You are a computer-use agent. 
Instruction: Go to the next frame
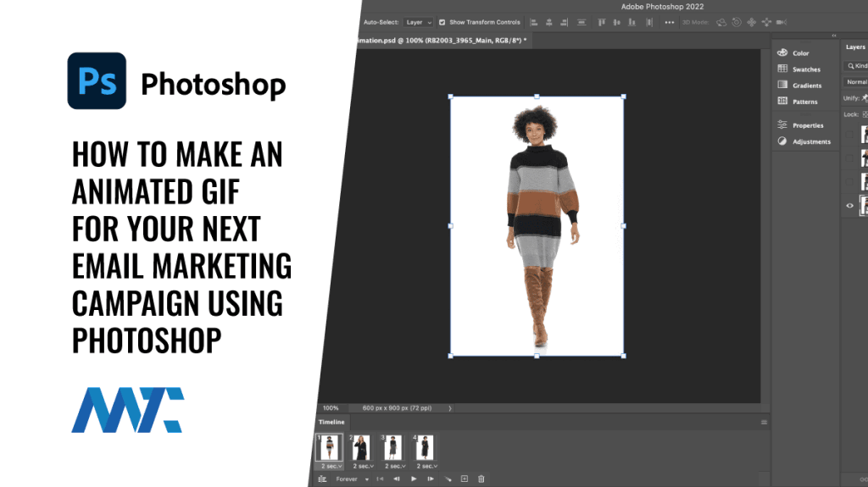click(430, 479)
